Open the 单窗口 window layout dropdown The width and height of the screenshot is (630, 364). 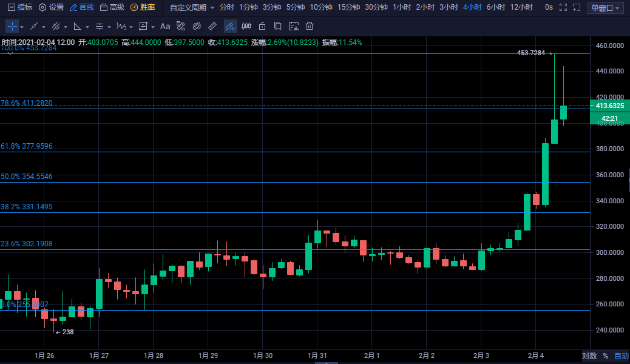coord(607,8)
